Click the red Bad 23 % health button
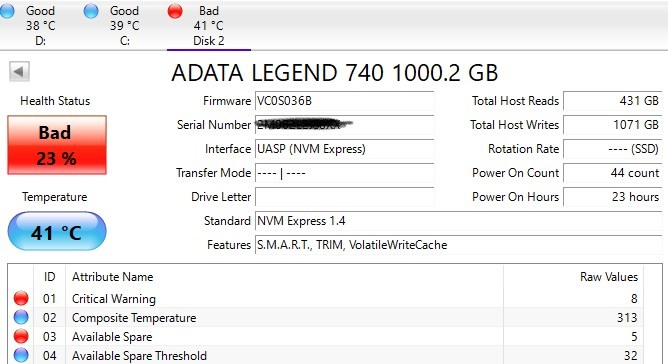Image resolution: width=668 pixels, height=364 pixels. click(x=57, y=145)
